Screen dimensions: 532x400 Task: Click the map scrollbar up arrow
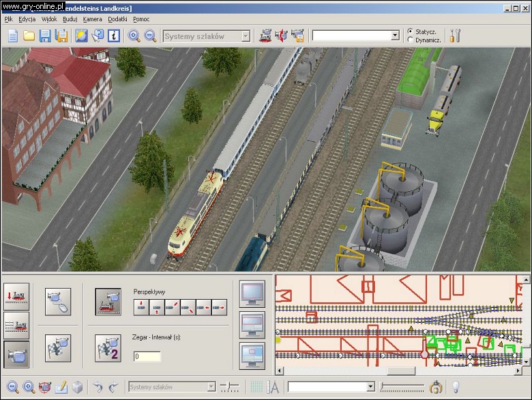(526, 280)
